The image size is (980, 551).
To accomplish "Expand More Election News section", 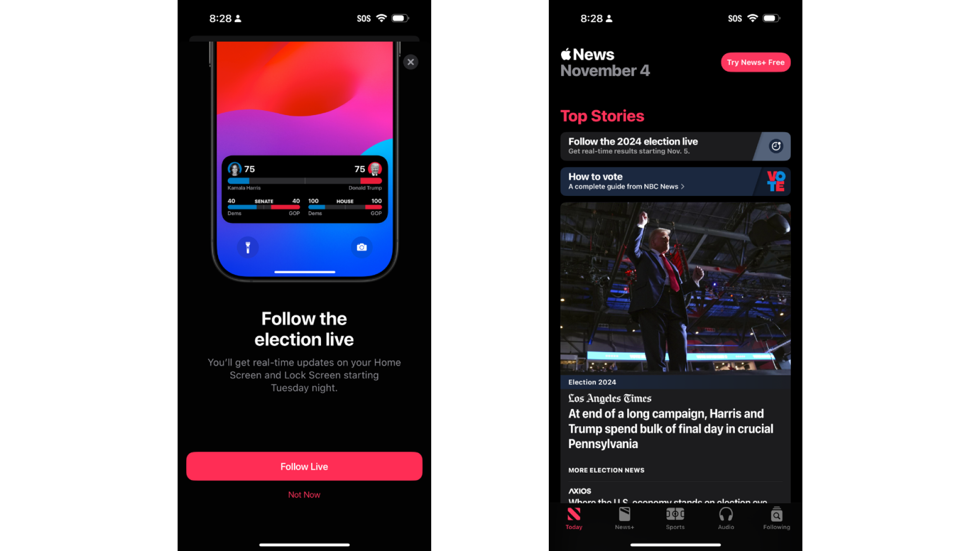I will [x=606, y=469].
